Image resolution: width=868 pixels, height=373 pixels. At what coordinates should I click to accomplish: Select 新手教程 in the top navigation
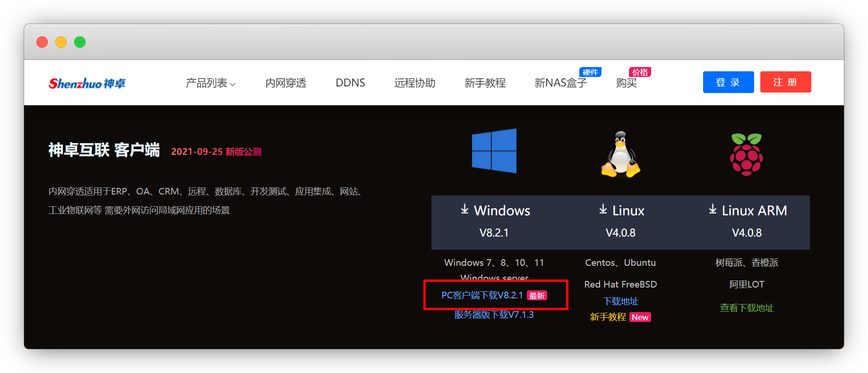[x=485, y=83]
